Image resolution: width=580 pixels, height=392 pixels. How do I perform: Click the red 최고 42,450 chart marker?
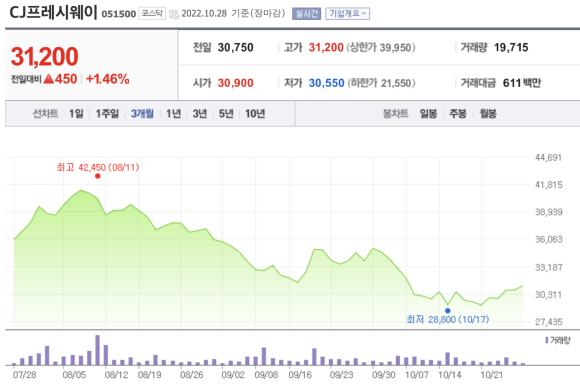[98, 176]
